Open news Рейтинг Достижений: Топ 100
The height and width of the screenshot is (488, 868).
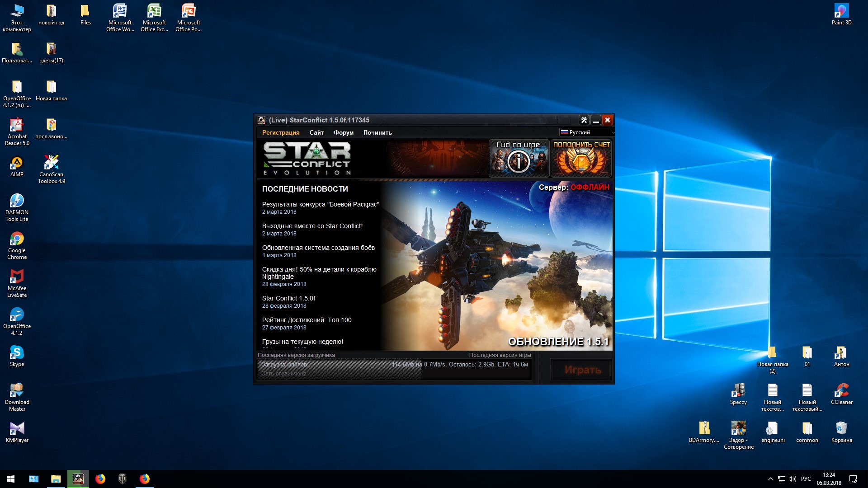point(307,320)
